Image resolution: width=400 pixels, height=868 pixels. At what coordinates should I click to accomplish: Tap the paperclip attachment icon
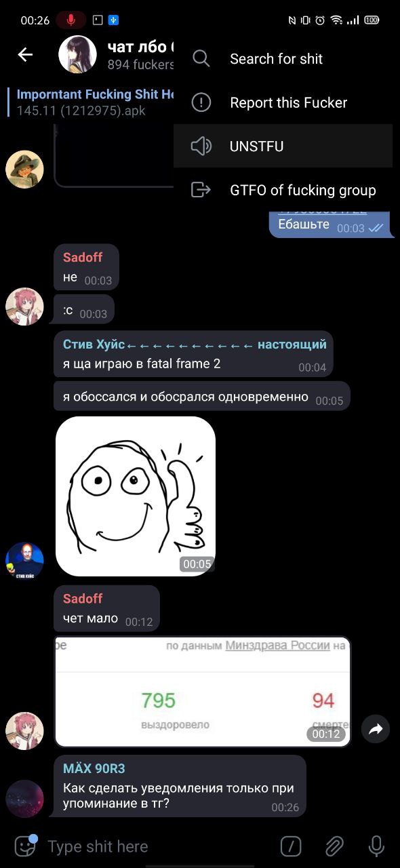334,846
